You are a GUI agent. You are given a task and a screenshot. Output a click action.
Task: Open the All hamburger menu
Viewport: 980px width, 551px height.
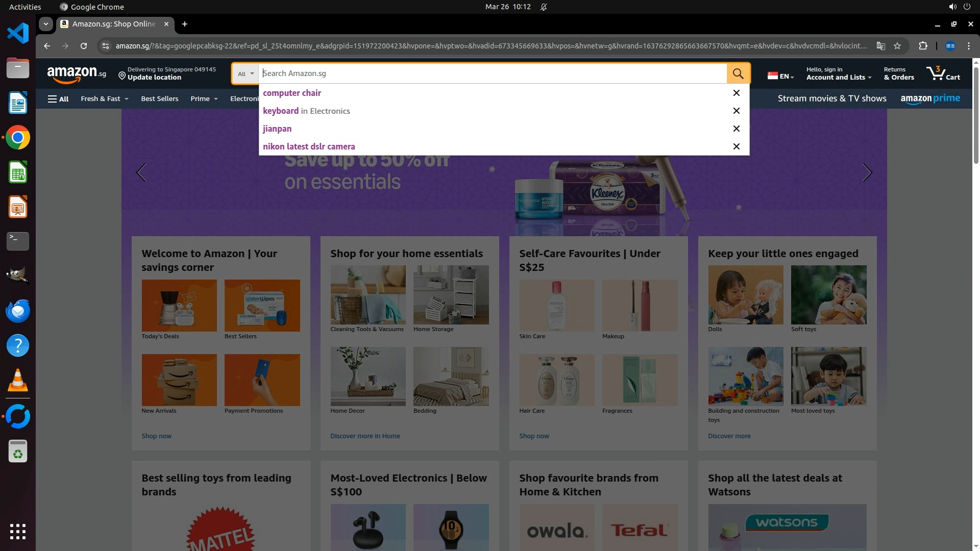pos(58,99)
